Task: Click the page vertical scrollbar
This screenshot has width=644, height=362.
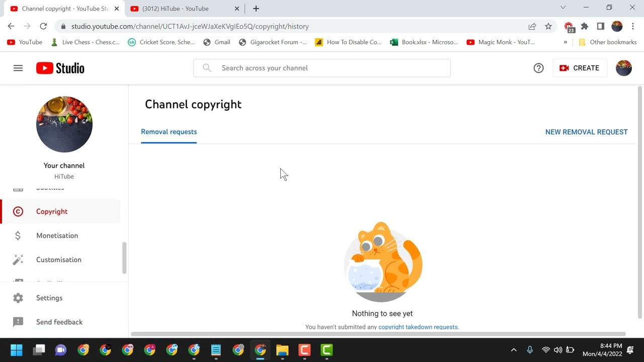Action: point(640,202)
